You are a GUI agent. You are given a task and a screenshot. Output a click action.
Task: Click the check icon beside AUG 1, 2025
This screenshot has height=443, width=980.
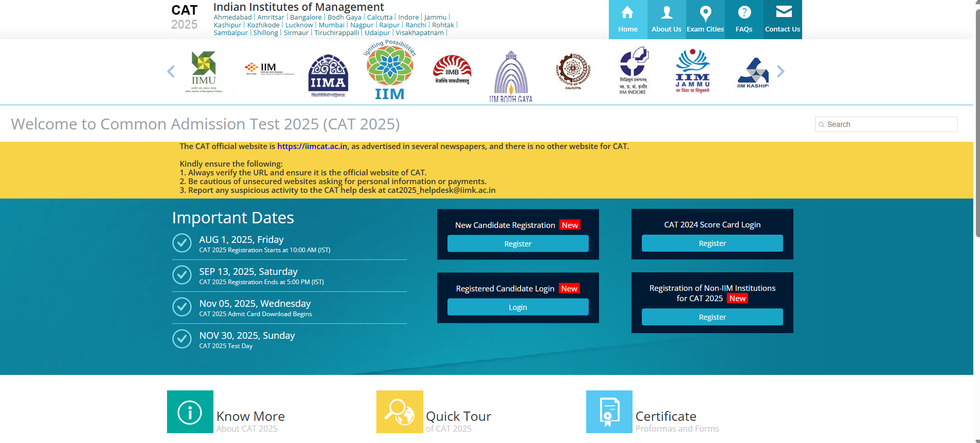coord(182,243)
